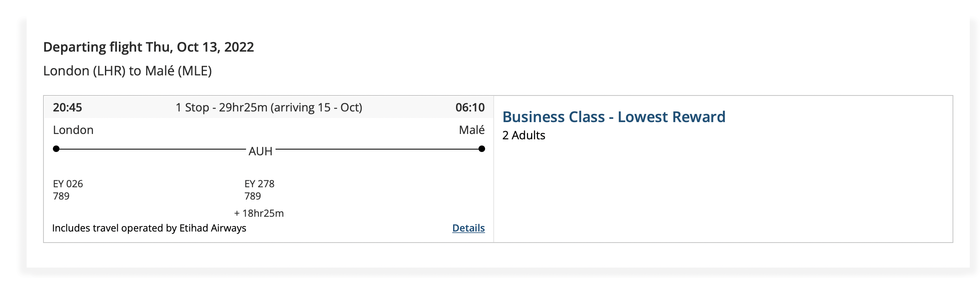Viewport: 980px width, 286px height.
Task: Click the Departing flight Thu, Oct 13 heading
Action: (x=148, y=47)
